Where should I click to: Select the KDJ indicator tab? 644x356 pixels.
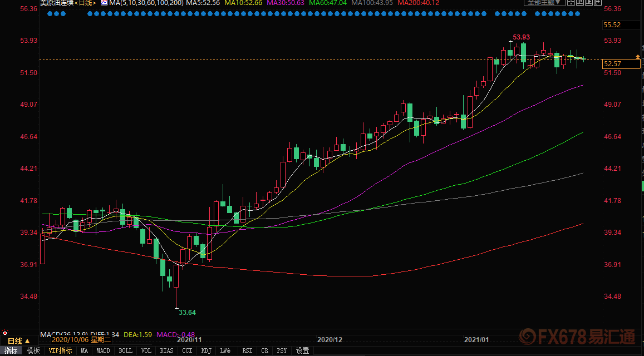206,350
